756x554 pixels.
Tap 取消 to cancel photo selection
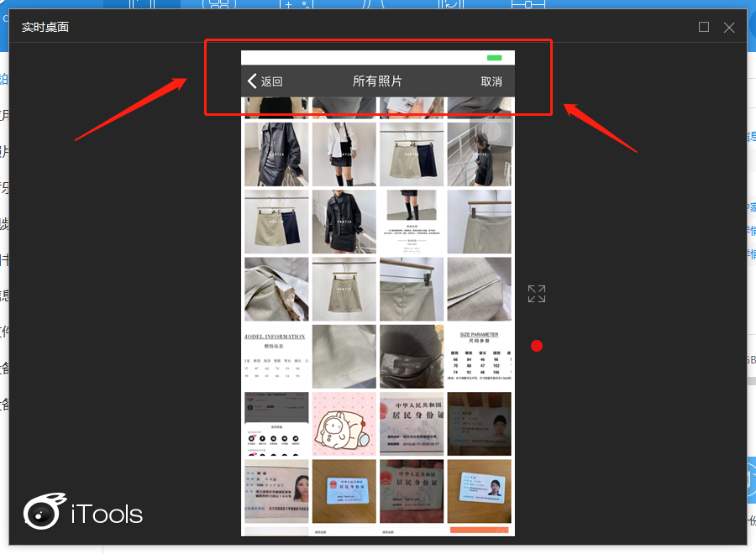[x=491, y=81]
